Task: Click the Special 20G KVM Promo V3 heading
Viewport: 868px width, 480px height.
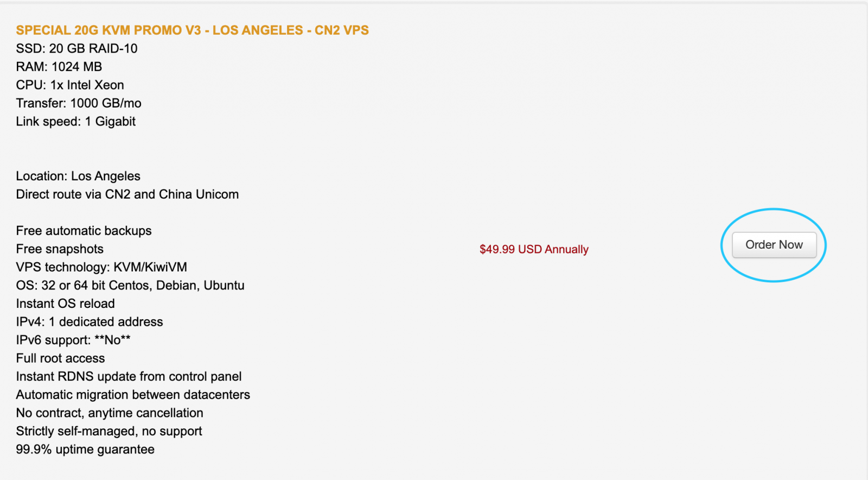Action: (x=192, y=30)
